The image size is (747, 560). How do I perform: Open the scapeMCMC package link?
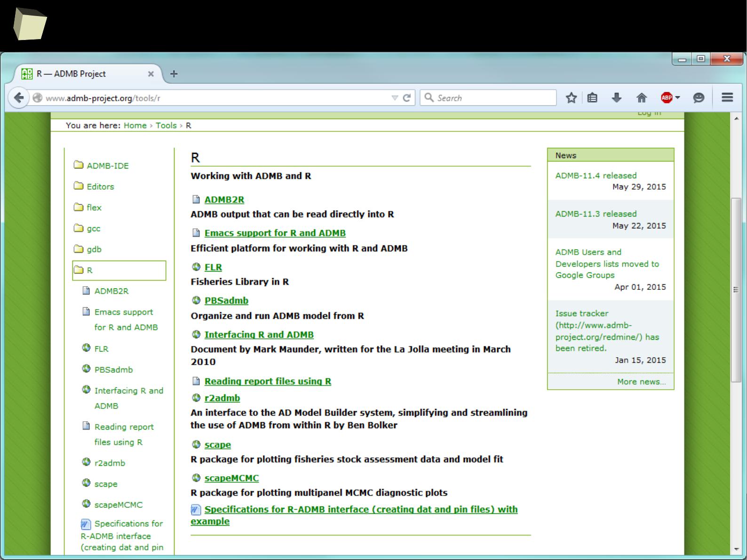tap(231, 478)
